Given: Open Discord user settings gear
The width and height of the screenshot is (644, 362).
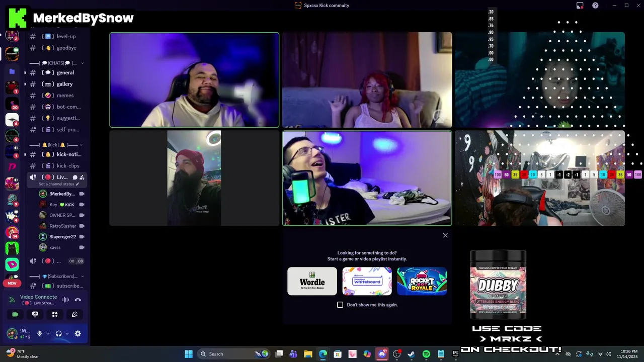Looking at the screenshot, I should click(x=77, y=333).
